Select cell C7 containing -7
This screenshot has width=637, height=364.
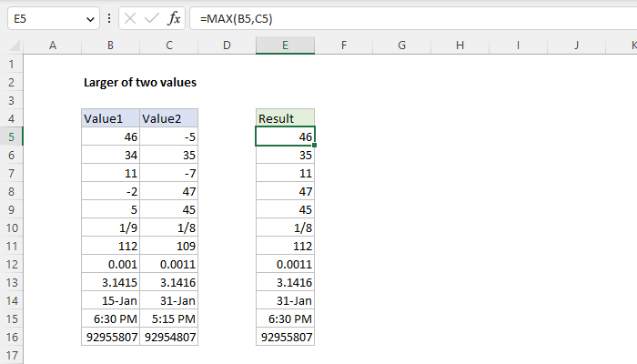click(x=169, y=174)
